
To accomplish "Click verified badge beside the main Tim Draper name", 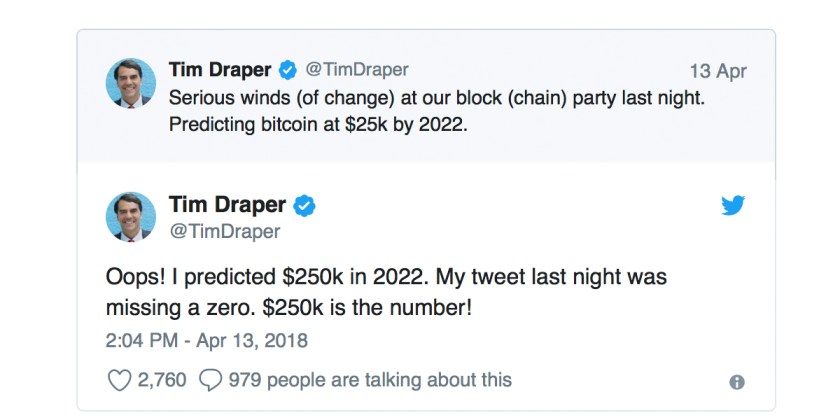I will point(305,206).
